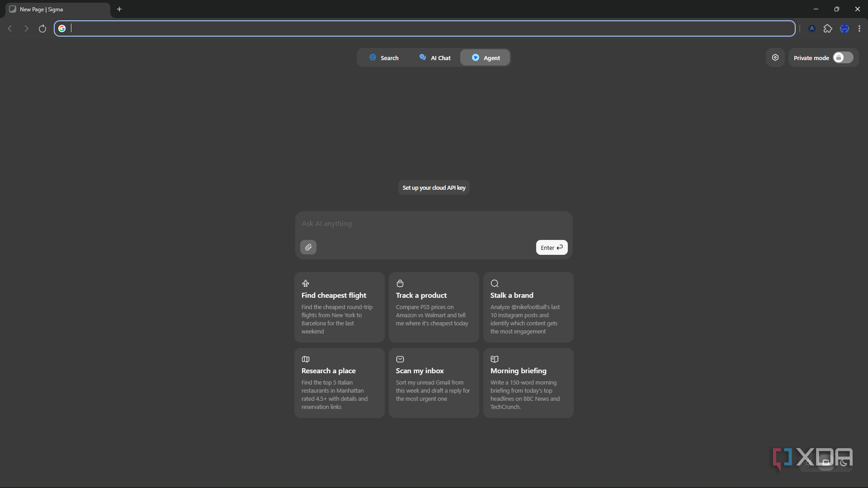Click the reload page icon
Screen dimensions: 868x488
(42, 28)
